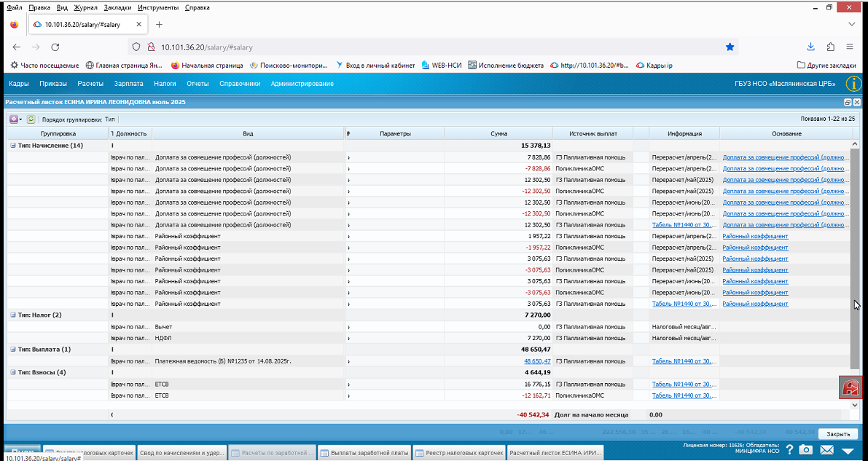Collapse the Тип: Начисление (14) group
This screenshot has width=868, height=461.
point(12,146)
